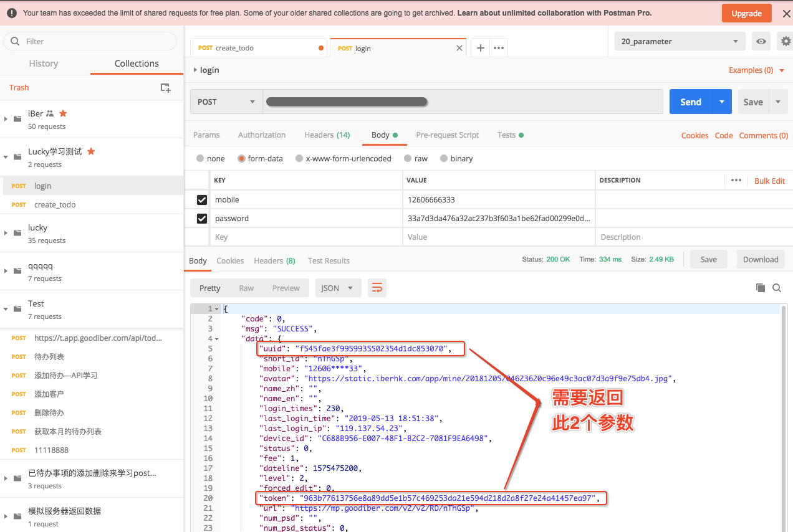Open the Cookies link
Image resolution: width=793 pixels, height=532 pixels.
(x=694, y=135)
